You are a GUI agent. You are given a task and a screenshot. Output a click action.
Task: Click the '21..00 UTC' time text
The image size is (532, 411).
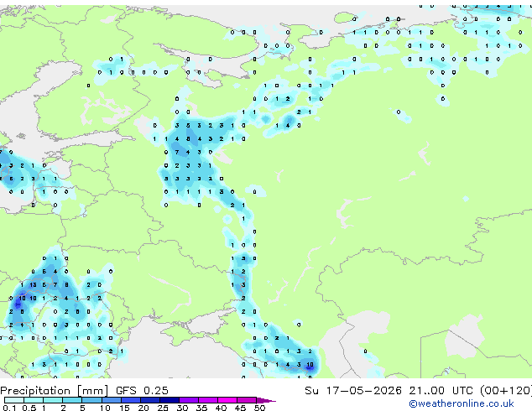(x=441, y=391)
